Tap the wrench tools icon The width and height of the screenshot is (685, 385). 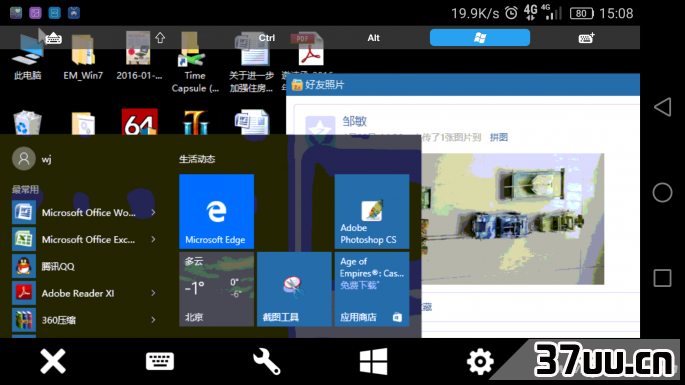[266, 361]
